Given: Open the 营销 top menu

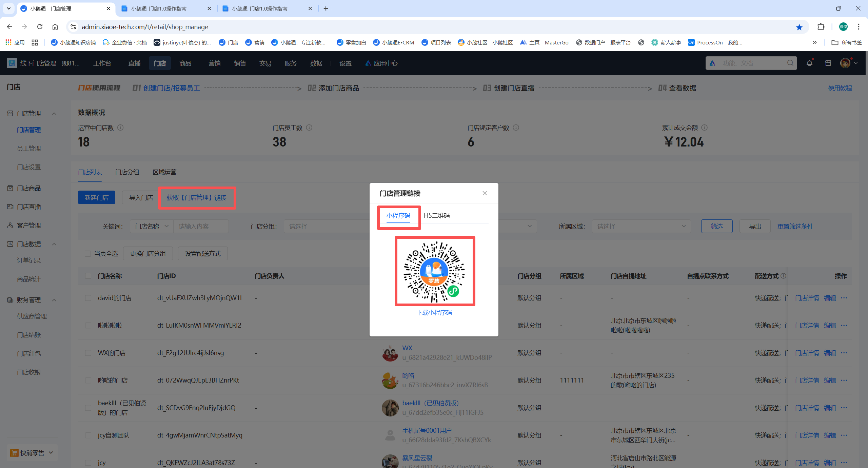Looking at the screenshot, I should click(214, 63).
